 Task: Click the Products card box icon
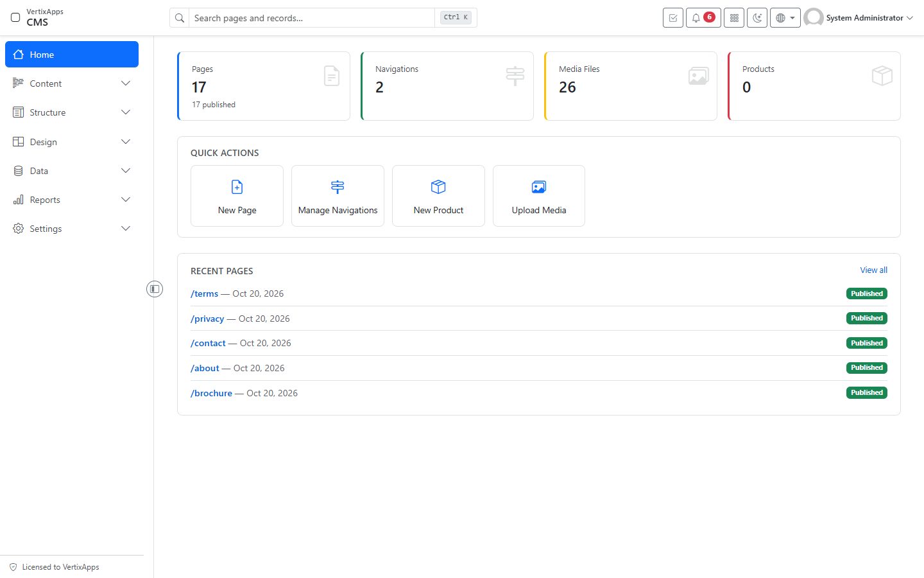pyautogui.click(x=882, y=76)
